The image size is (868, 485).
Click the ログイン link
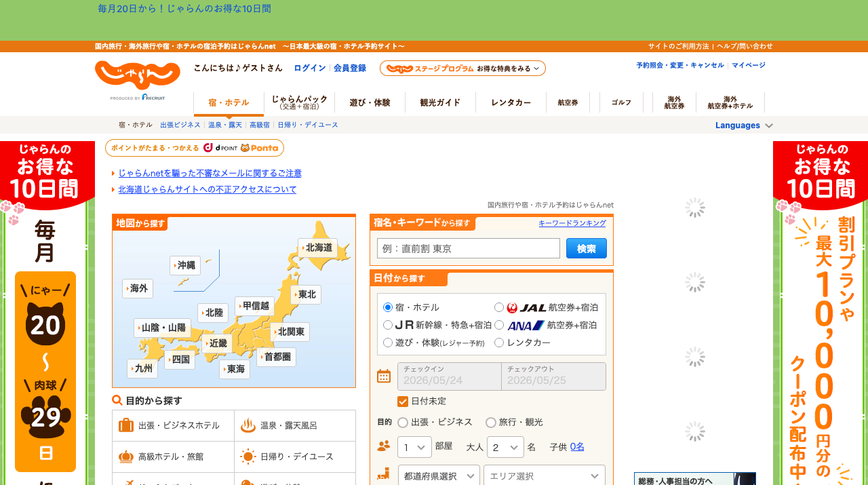[309, 69]
